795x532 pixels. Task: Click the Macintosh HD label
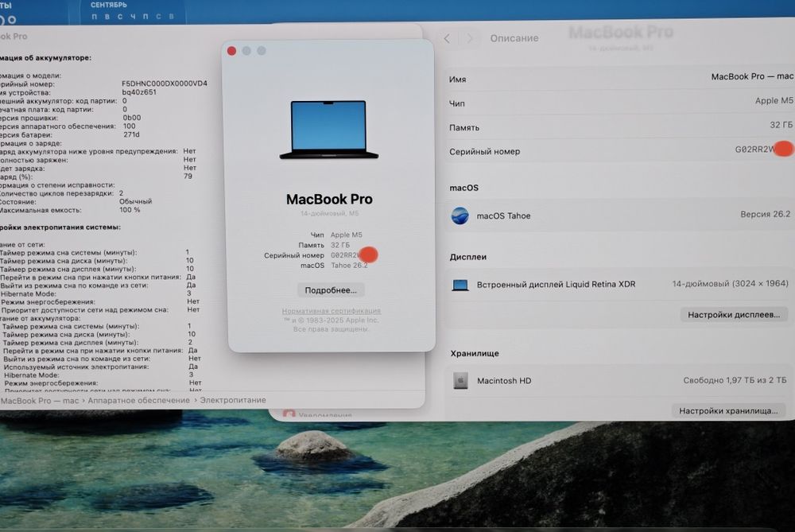tap(504, 381)
